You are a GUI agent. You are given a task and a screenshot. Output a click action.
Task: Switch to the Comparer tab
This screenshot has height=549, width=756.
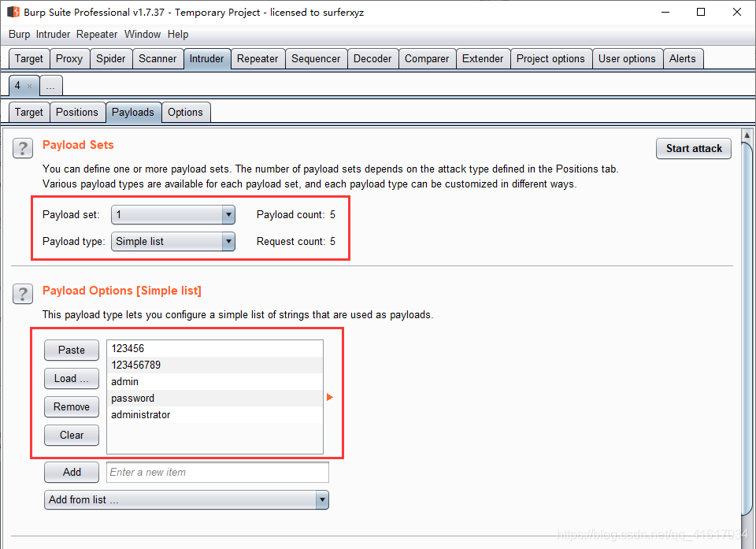click(x=427, y=59)
